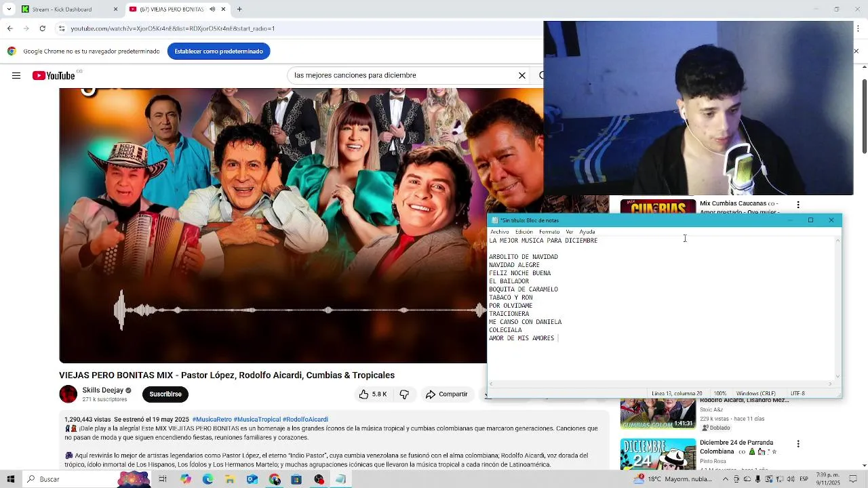Open Mix Cumbias Caucanas video thumbnail
This screenshot has width=868, height=488.
658,206
